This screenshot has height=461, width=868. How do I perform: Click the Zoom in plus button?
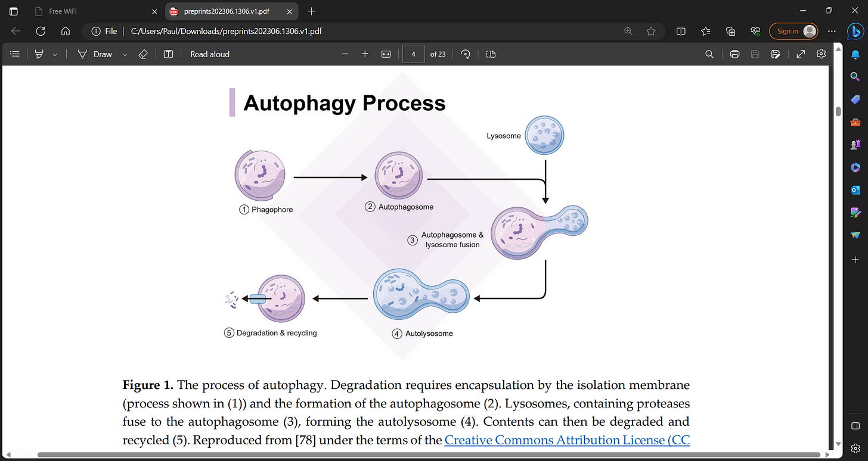tap(365, 54)
